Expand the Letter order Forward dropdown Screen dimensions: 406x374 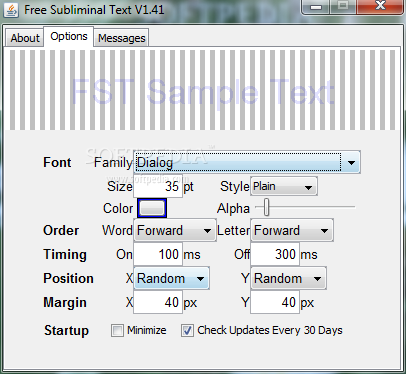[x=292, y=230]
